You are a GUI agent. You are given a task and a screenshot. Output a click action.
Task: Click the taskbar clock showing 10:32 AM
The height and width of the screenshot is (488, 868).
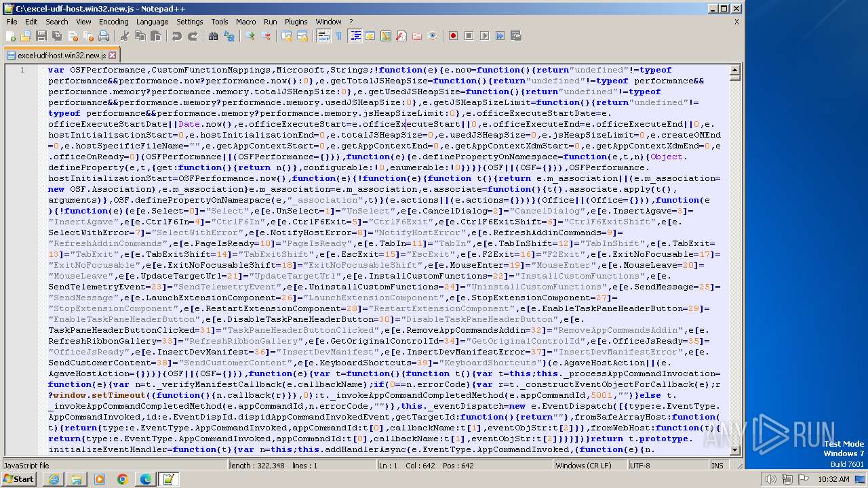click(x=833, y=479)
